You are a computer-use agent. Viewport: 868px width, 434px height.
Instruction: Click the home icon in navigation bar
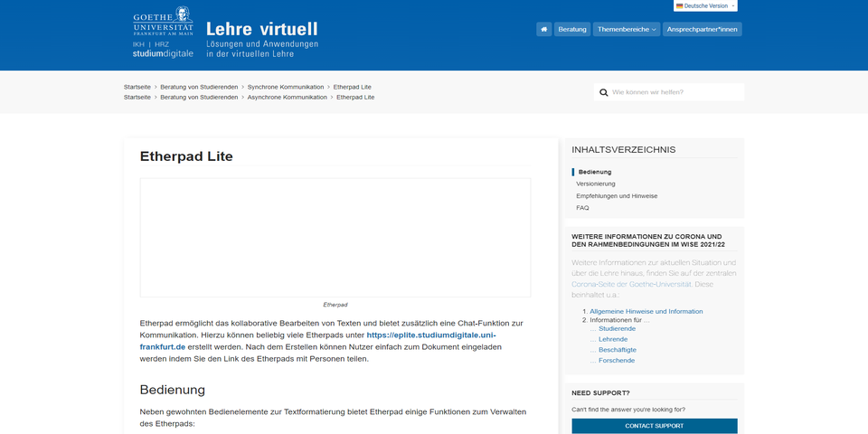coord(543,29)
